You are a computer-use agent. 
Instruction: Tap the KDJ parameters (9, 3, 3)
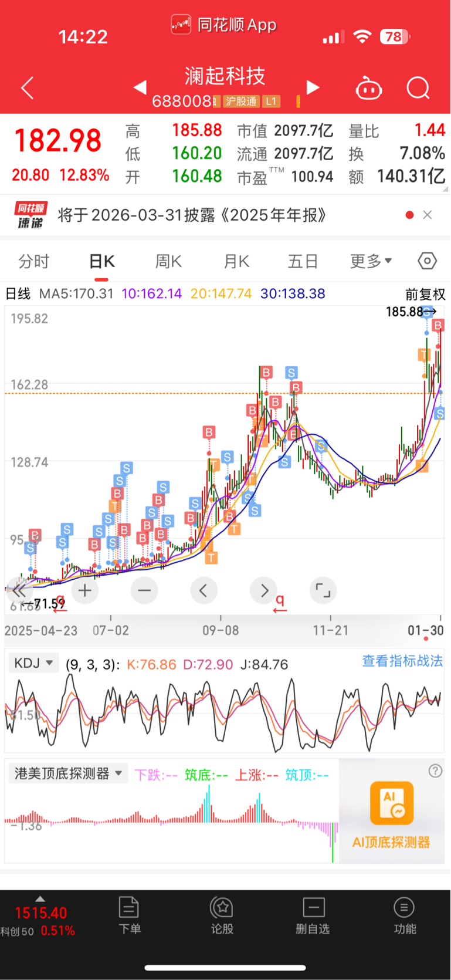[93, 664]
